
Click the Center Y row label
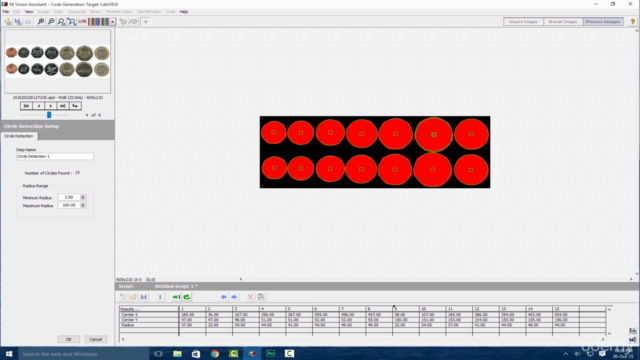pyautogui.click(x=149, y=320)
